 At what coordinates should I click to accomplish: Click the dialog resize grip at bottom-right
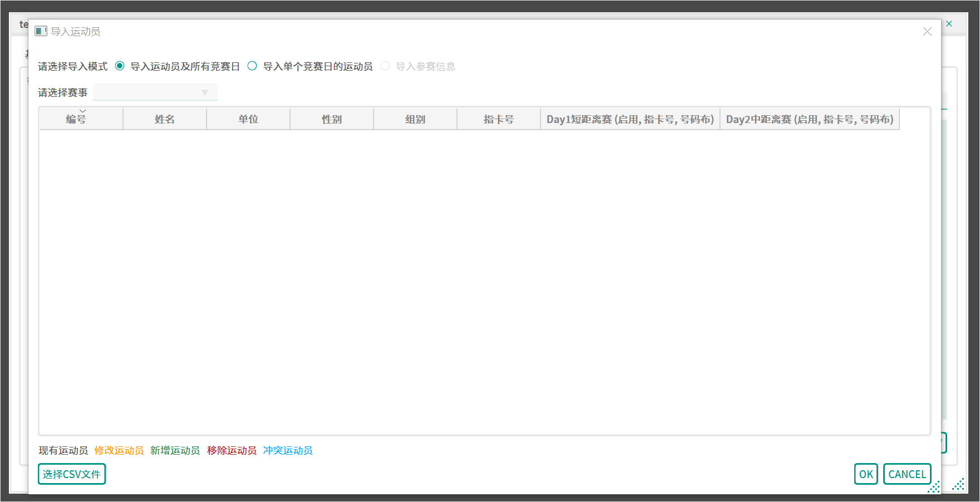point(934,488)
